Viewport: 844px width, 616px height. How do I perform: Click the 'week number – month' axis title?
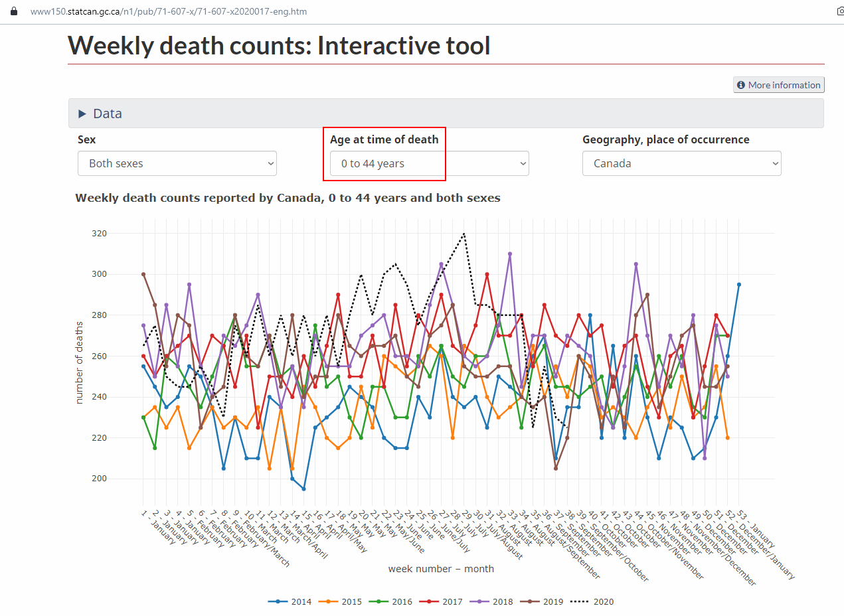(441, 569)
